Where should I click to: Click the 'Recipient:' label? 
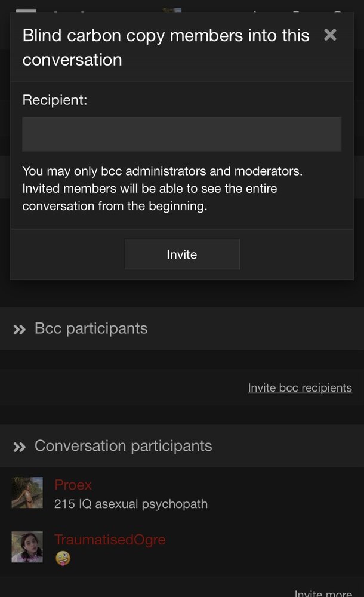55,100
